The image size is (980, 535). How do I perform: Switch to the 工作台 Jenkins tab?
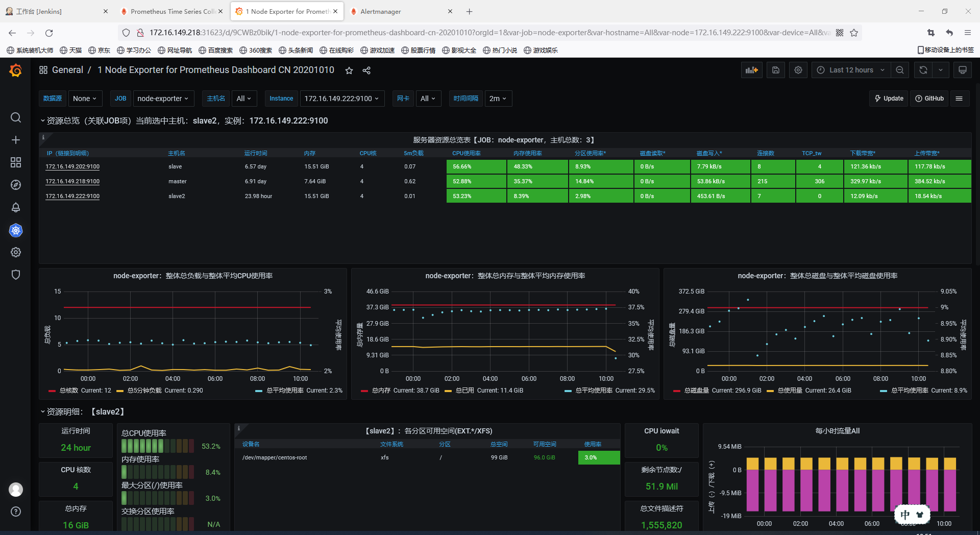click(x=57, y=11)
